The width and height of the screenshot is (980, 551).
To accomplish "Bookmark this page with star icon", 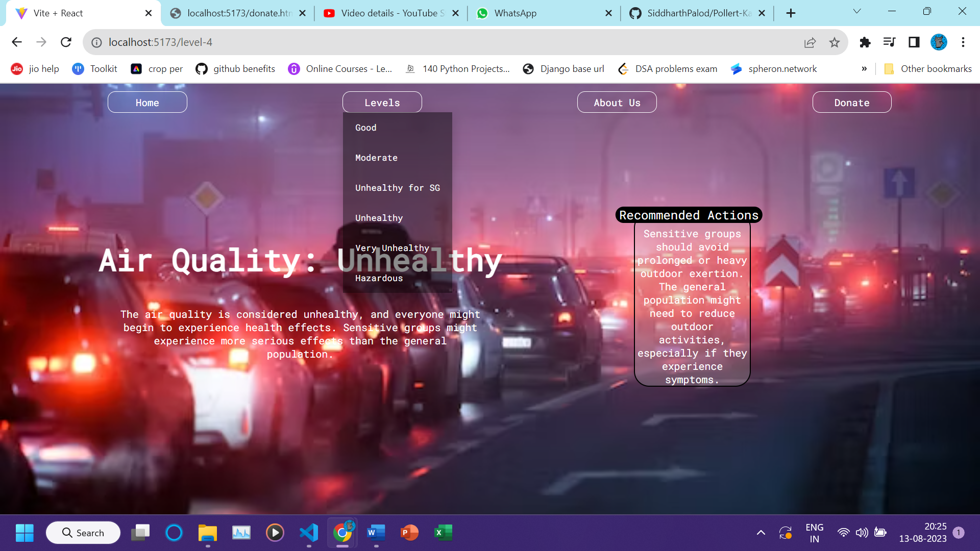I will point(835,42).
